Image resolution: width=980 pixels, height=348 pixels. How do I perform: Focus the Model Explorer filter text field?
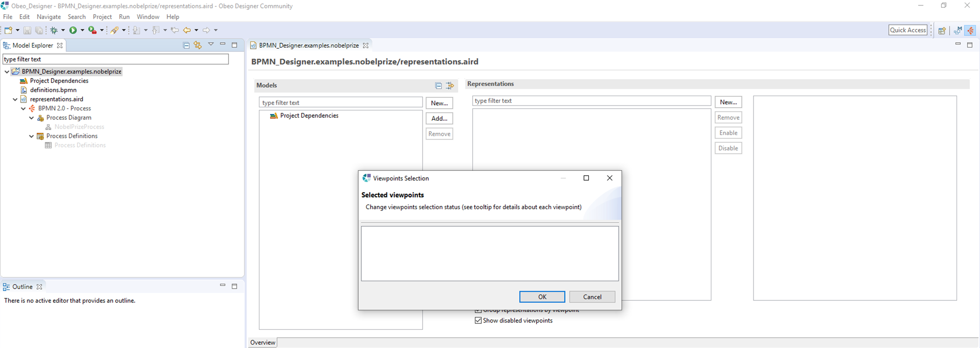click(116, 59)
